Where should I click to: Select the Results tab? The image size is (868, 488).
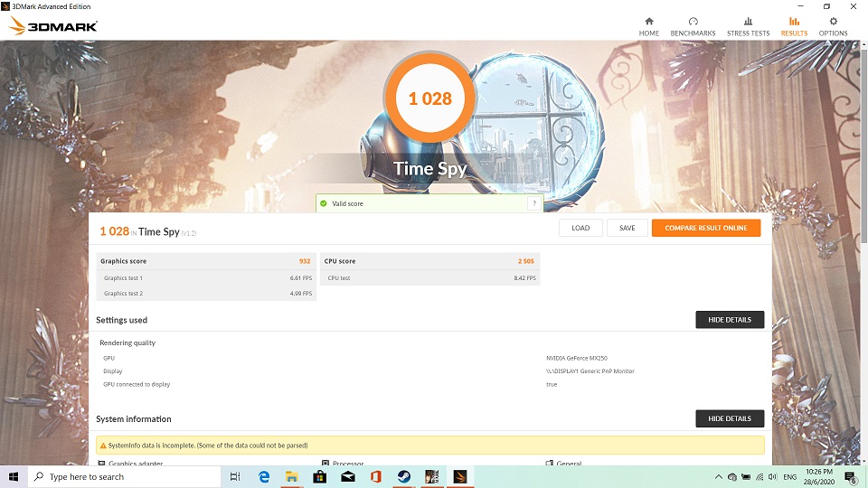click(x=794, y=26)
